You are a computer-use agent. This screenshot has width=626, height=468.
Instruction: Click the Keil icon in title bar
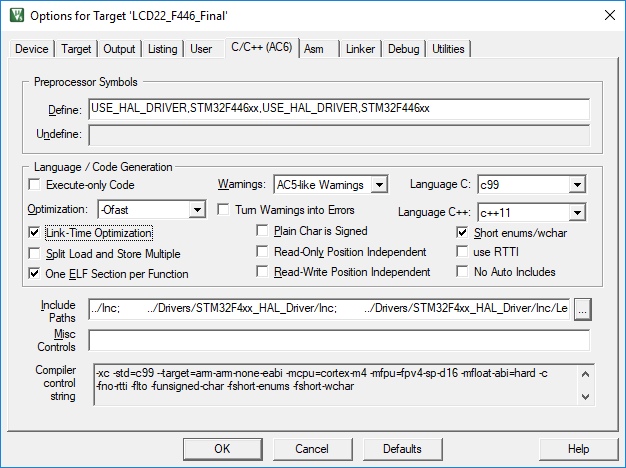click(x=14, y=14)
